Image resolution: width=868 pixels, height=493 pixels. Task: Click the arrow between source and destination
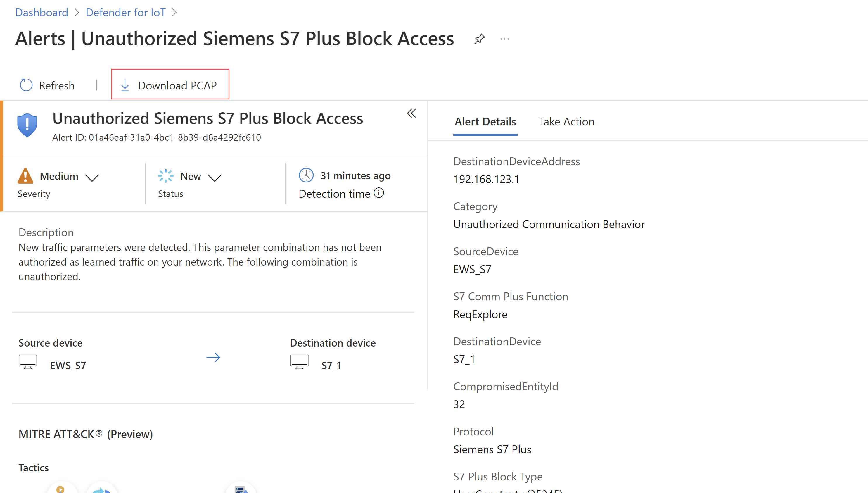coord(213,357)
